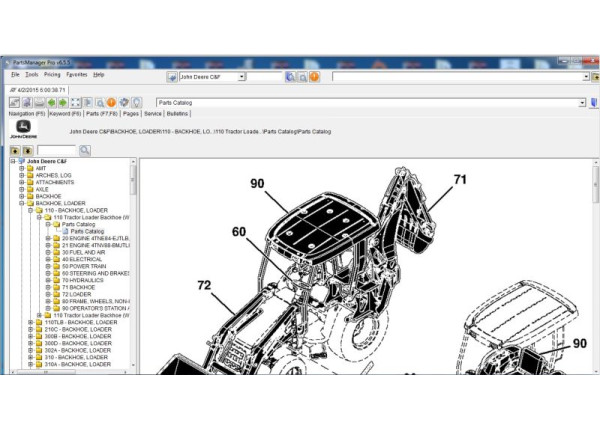Click the search text field above tree
600x429 pixels.
coord(56,150)
